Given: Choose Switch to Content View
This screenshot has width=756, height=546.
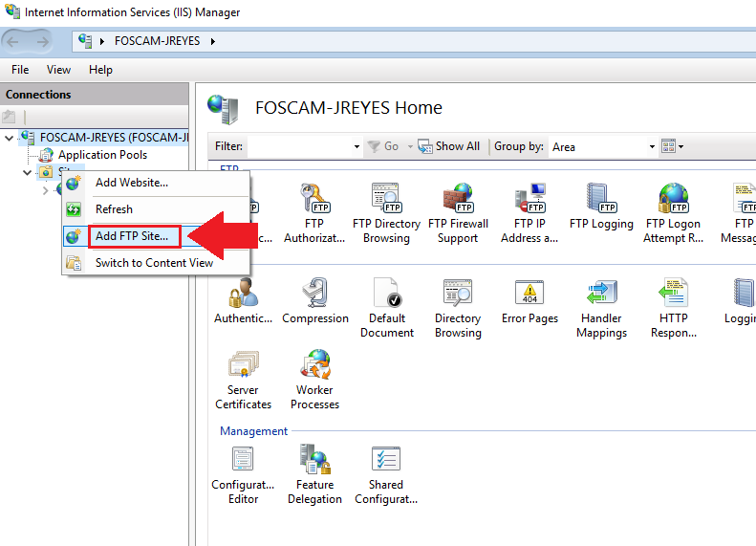Looking at the screenshot, I should click(x=154, y=263).
